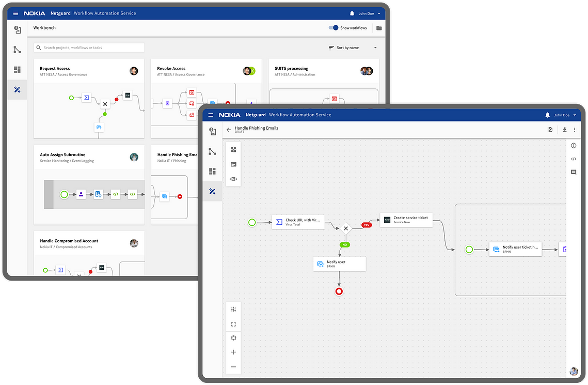
Task: Open canvas settings sliders icon
Action: pyautogui.click(x=234, y=309)
